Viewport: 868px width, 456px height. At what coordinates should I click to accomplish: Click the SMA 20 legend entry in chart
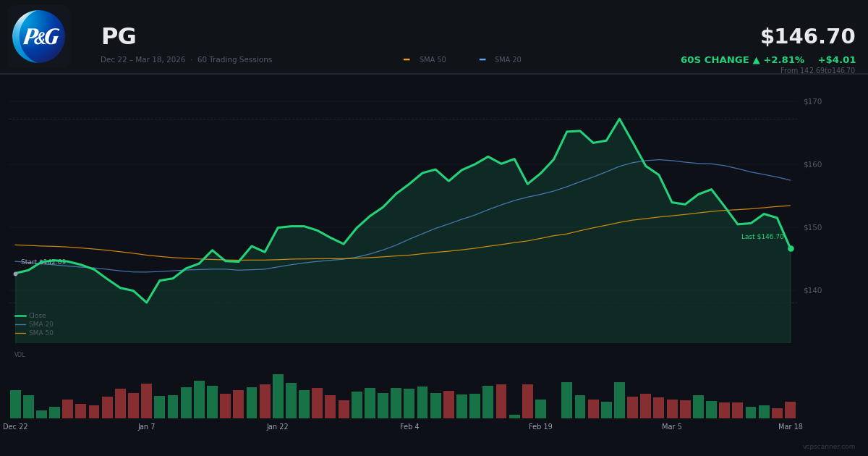[34, 324]
